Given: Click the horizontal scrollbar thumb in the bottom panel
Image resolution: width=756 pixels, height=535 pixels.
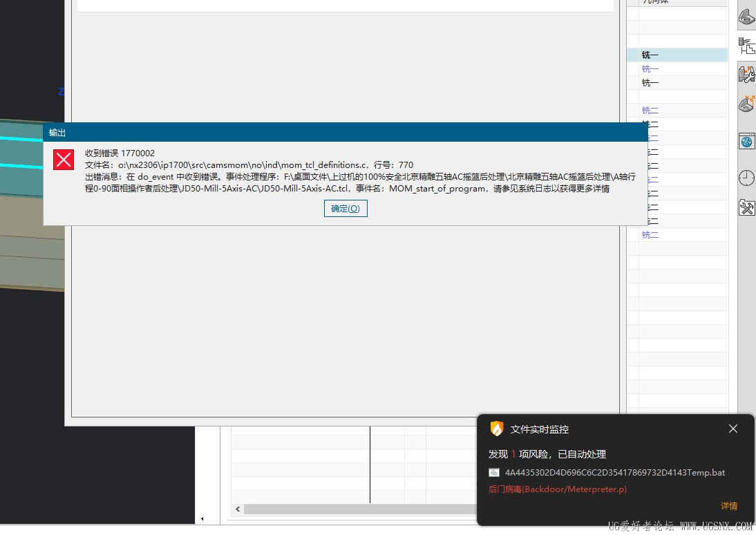Looking at the screenshot, I should (360, 509).
